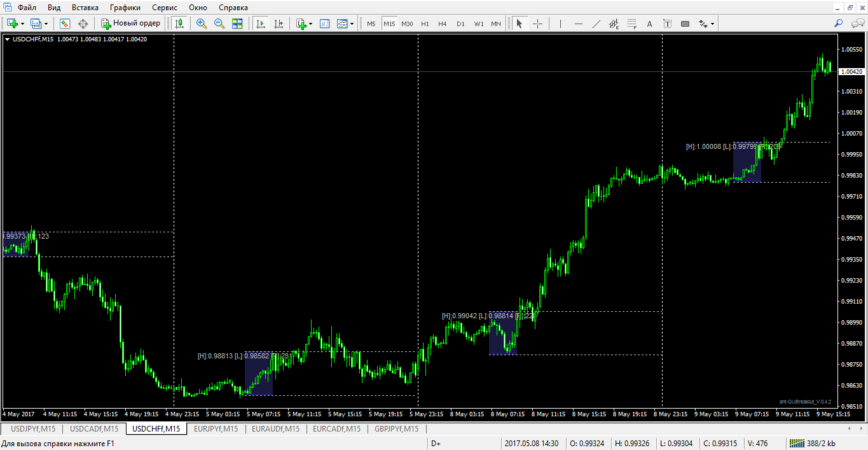Toggle Auto Scroll chart icon
This screenshot has width=868, height=450.
[x=261, y=24]
